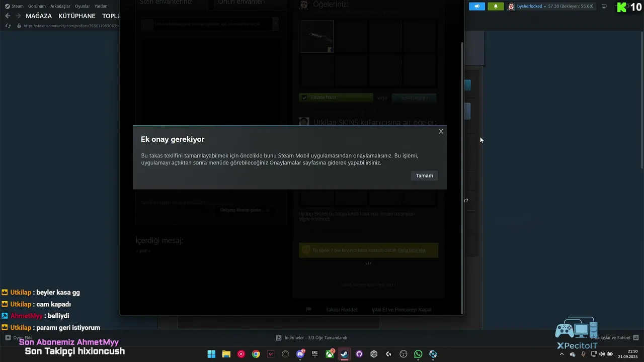Go to the MAĞAZA tab
Image resolution: width=644 pixels, height=362 pixels.
(39, 16)
